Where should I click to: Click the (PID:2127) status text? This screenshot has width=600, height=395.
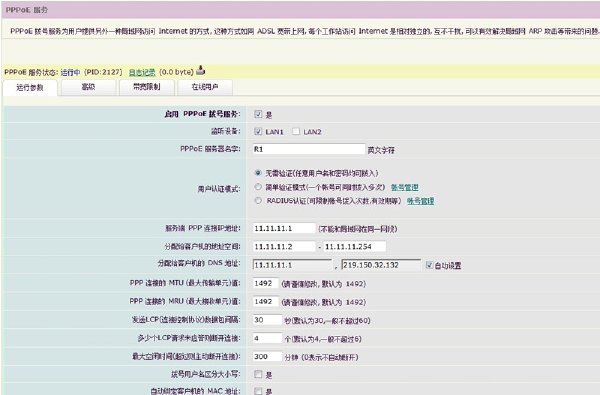point(103,72)
